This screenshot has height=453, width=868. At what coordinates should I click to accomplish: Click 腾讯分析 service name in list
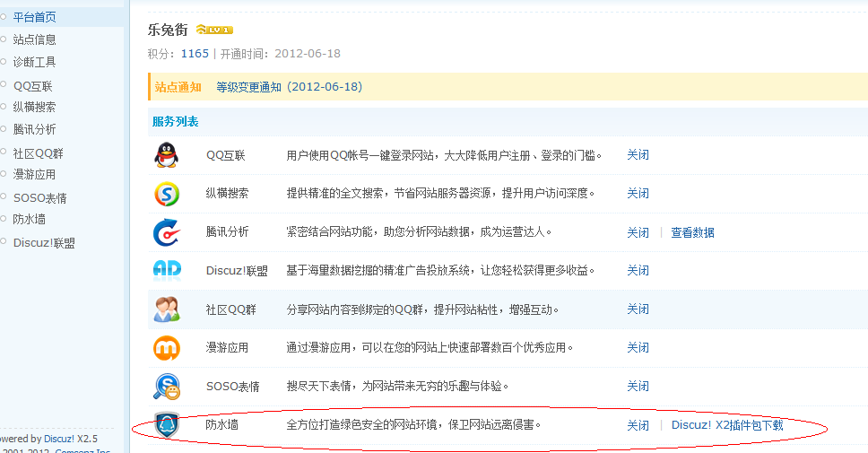(x=228, y=232)
